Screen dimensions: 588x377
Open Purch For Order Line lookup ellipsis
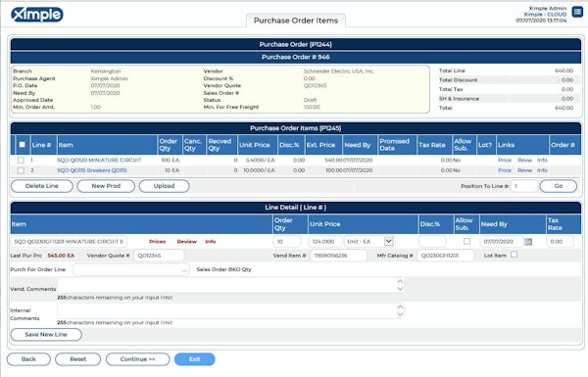pyautogui.click(x=184, y=270)
